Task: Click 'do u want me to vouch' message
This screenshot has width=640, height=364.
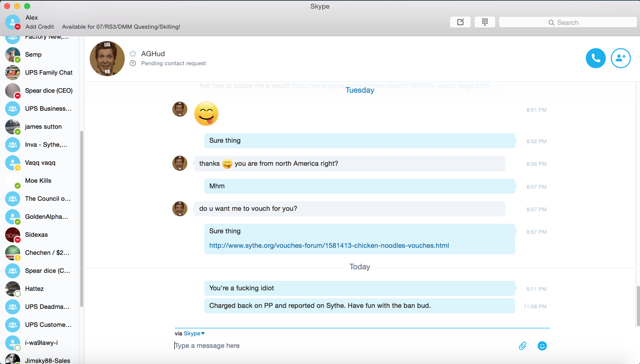Action: click(350, 209)
